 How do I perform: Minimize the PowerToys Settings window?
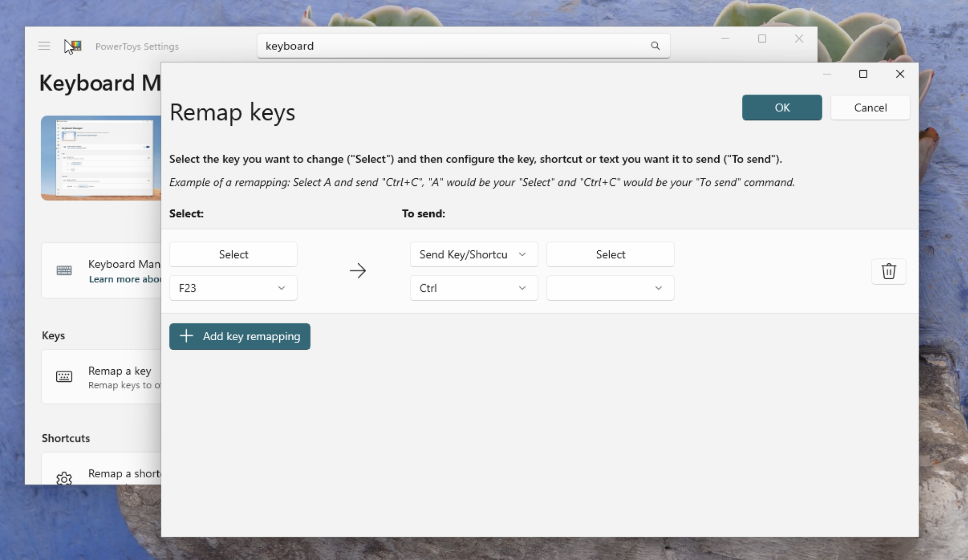[x=725, y=38]
